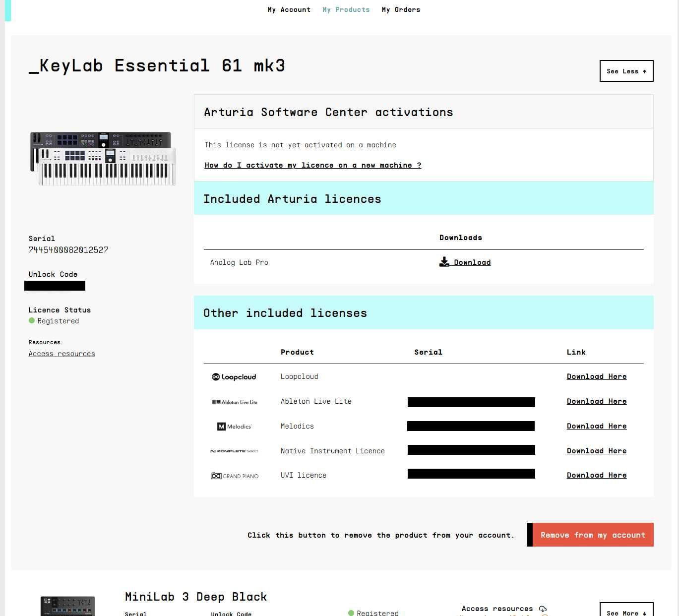
Task: Open the My Account tab
Action: tap(289, 9)
